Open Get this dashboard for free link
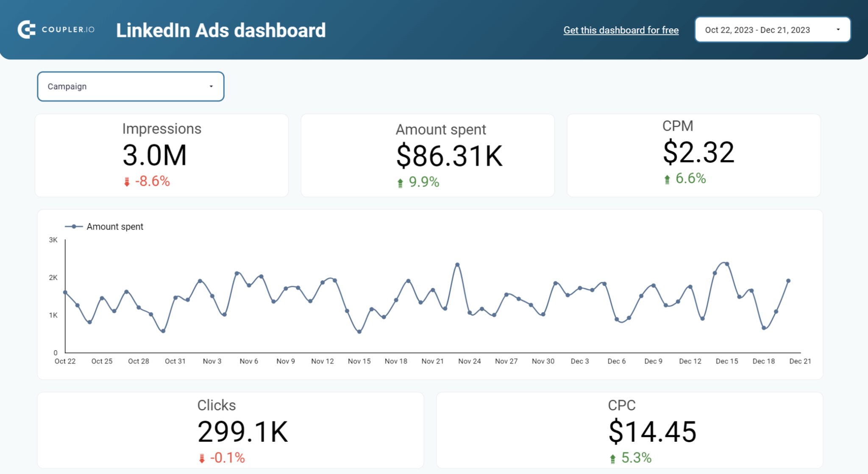868x474 pixels. coord(621,30)
